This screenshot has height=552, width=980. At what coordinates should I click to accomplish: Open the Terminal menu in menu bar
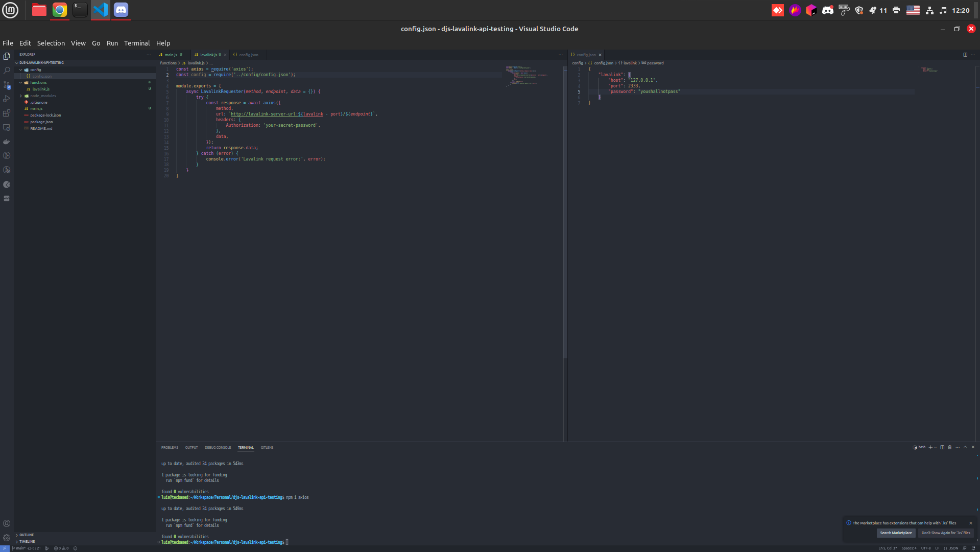[x=137, y=43]
